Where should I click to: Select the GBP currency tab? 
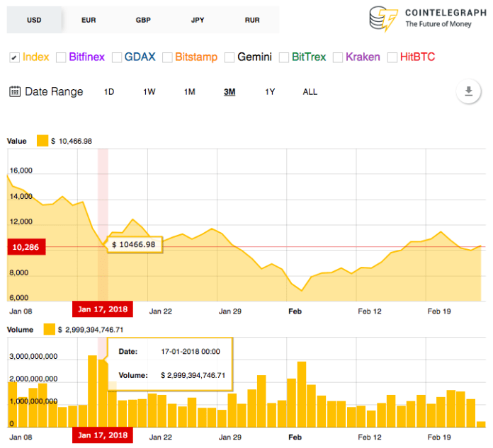143,20
